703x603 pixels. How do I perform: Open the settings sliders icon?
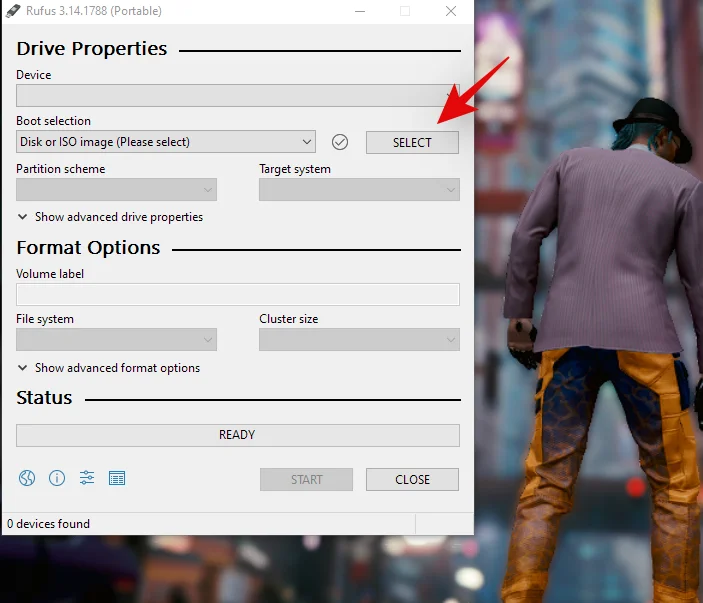pos(87,478)
